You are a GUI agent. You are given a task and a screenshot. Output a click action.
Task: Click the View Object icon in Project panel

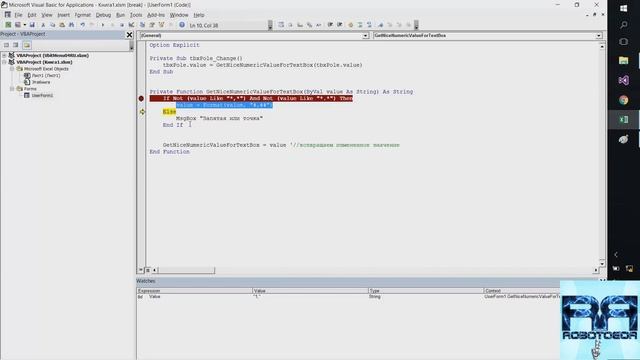point(16,45)
